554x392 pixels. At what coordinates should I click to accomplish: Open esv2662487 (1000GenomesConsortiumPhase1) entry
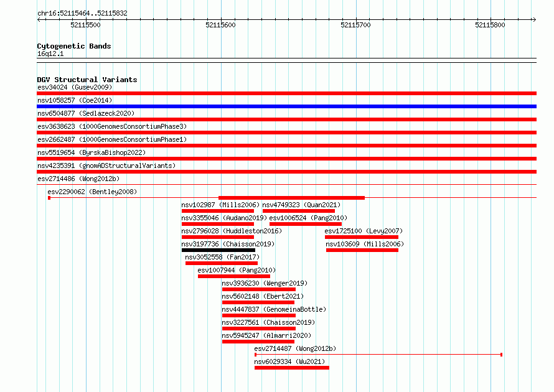coord(112,139)
